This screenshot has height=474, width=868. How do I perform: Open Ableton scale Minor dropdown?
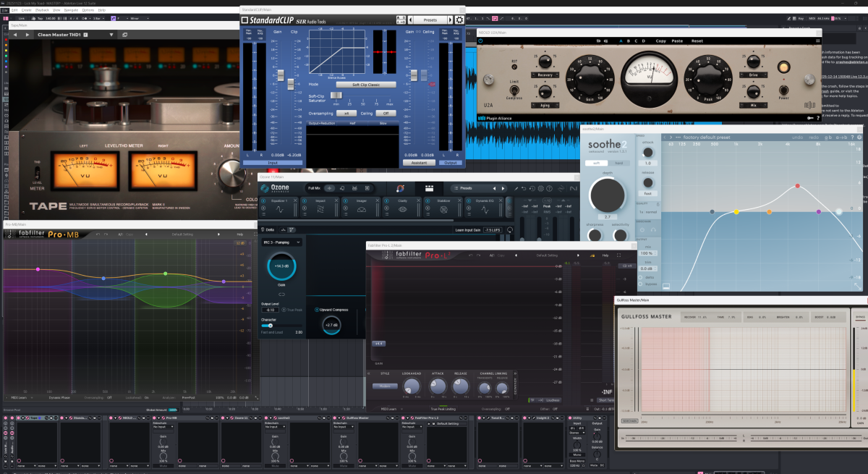[x=140, y=18]
